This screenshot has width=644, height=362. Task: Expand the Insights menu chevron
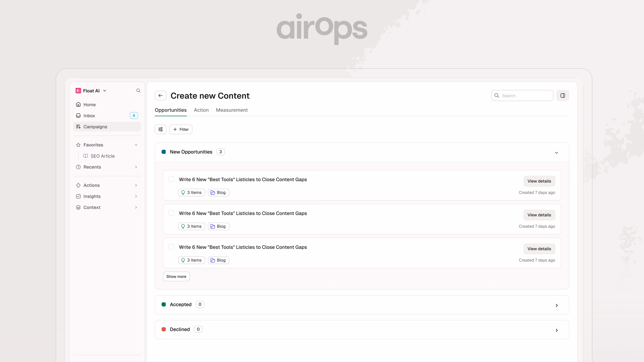tap(136, 196)
